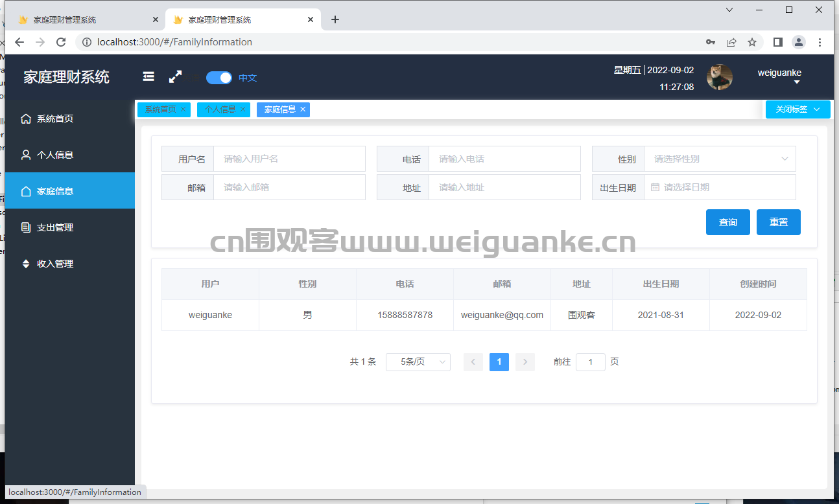Click the 查询 search button
The width and height of the screenshot is (839, 504).
click(728, 222)
